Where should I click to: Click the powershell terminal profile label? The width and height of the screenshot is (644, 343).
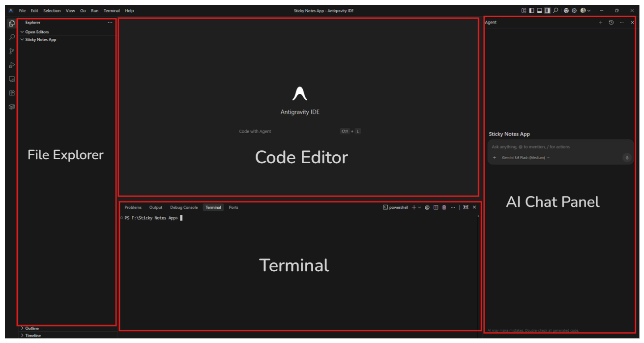coord(396,207)
